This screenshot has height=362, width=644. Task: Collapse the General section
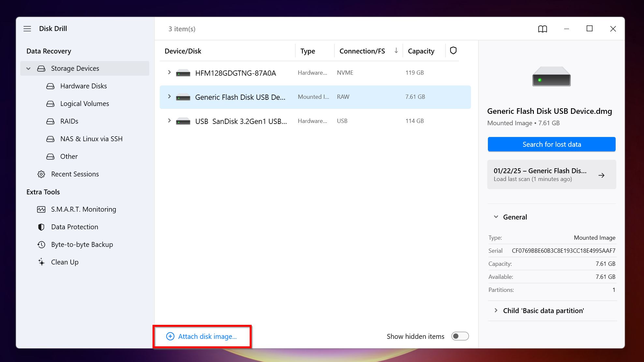[496, 217]
